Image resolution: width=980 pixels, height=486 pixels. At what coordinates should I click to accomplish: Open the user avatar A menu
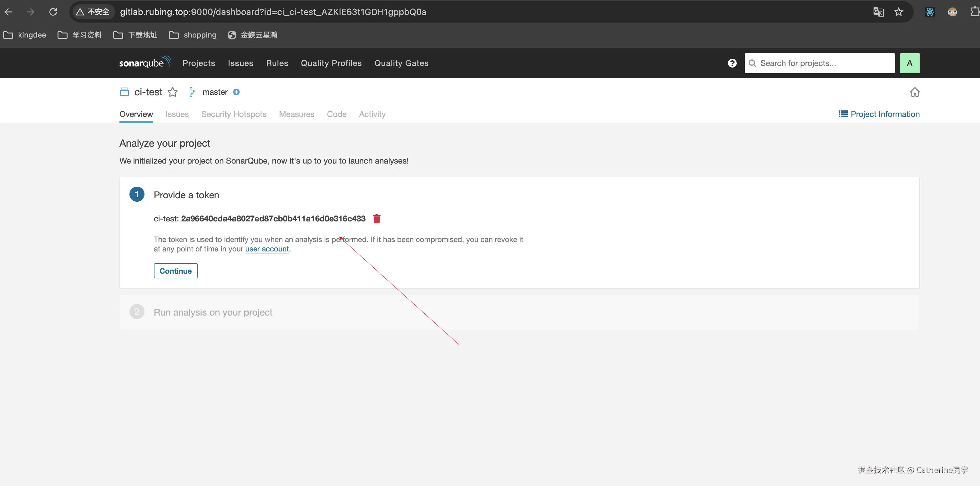[910, 63]
